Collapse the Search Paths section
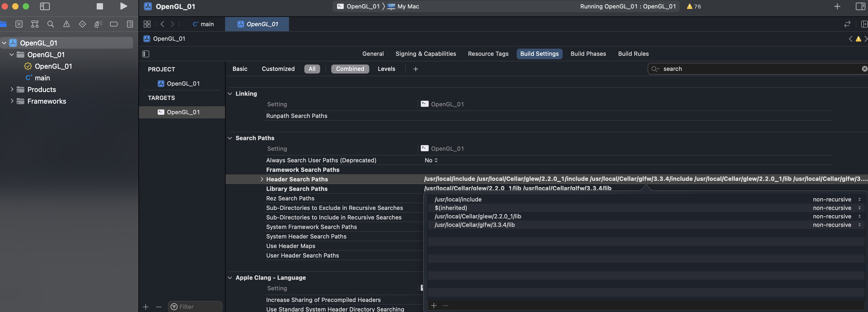Viewport: 868px width, 312px height. (x=230, y=138)
